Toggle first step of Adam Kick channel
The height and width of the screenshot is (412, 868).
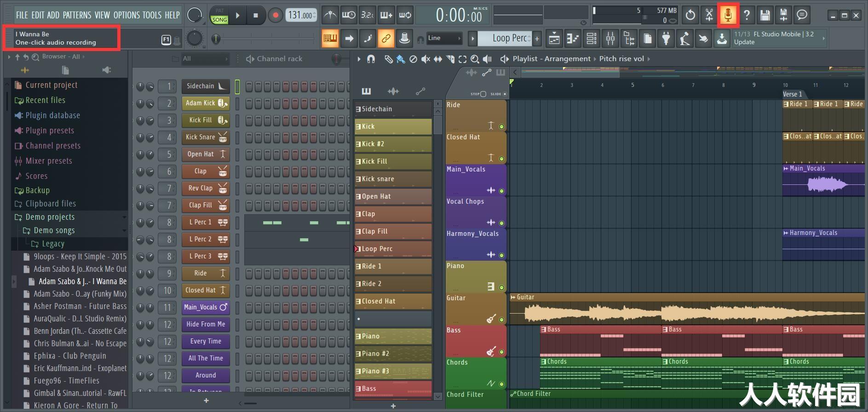[x=249, y=103]
